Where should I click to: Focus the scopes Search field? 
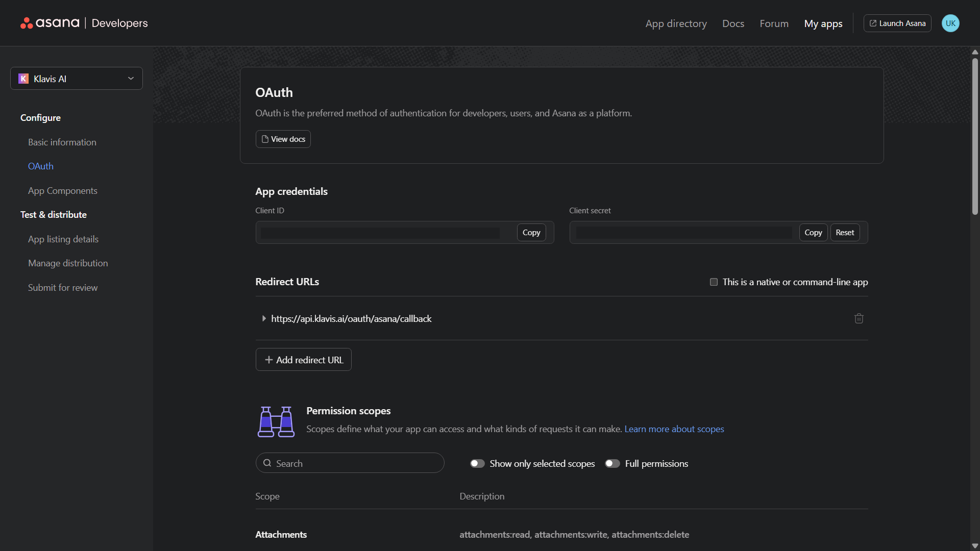350,463
